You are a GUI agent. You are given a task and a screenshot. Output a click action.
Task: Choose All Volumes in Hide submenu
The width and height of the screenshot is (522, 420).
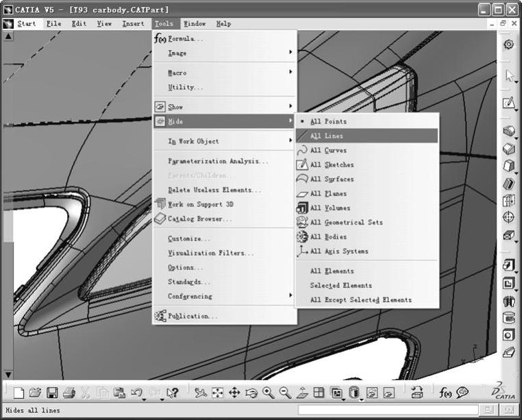click(x=367, y=208)
